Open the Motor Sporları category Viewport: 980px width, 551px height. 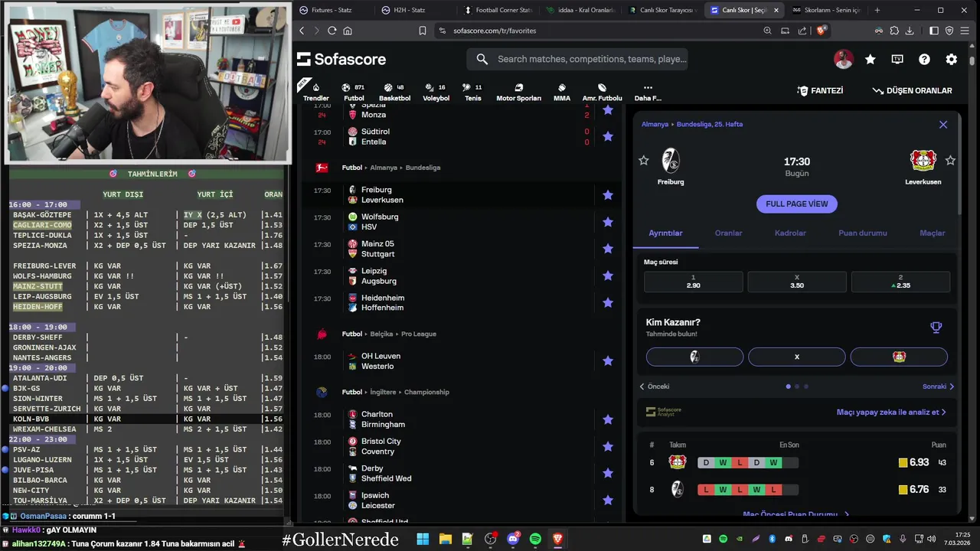(x=518, y=92)
